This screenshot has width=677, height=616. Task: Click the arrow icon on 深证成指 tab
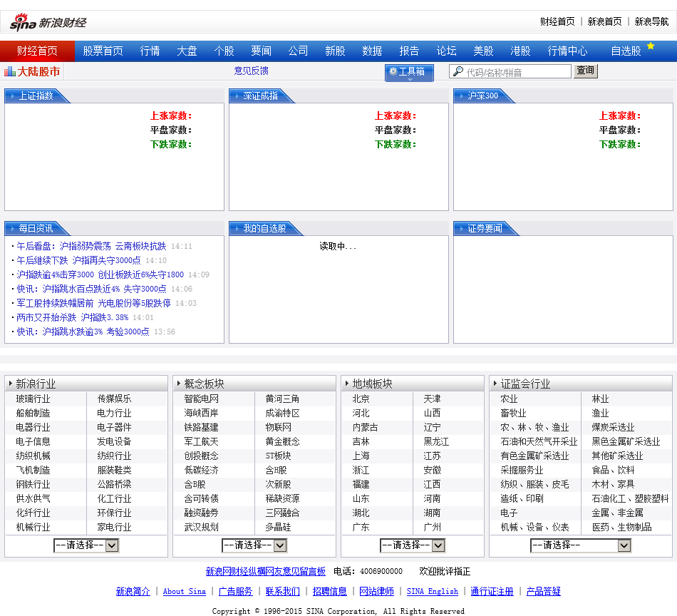[237, 96]
